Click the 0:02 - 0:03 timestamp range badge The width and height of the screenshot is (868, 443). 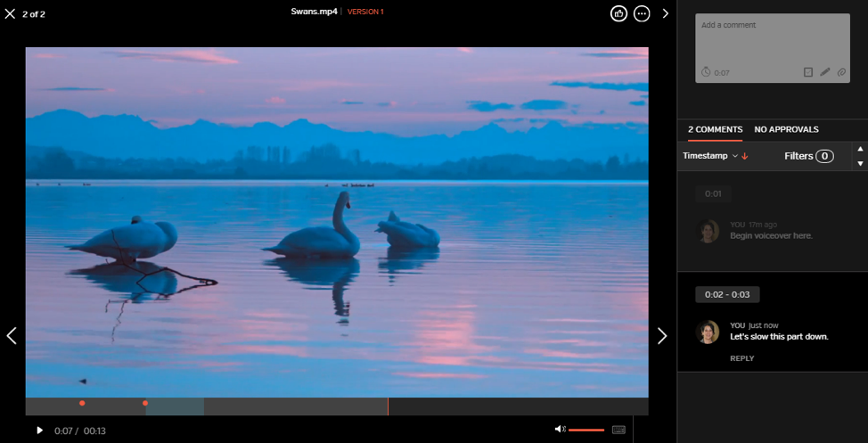click(727, 295)
